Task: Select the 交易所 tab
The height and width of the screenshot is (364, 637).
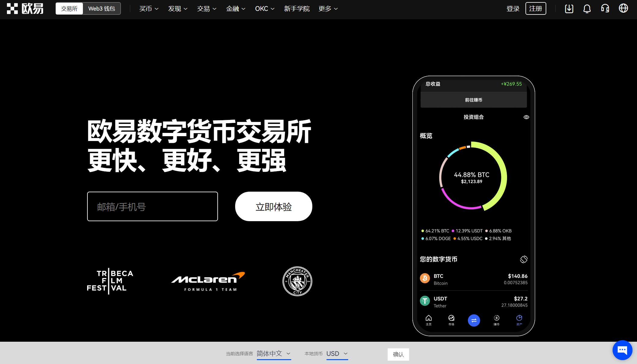Action: coord(69,9)
